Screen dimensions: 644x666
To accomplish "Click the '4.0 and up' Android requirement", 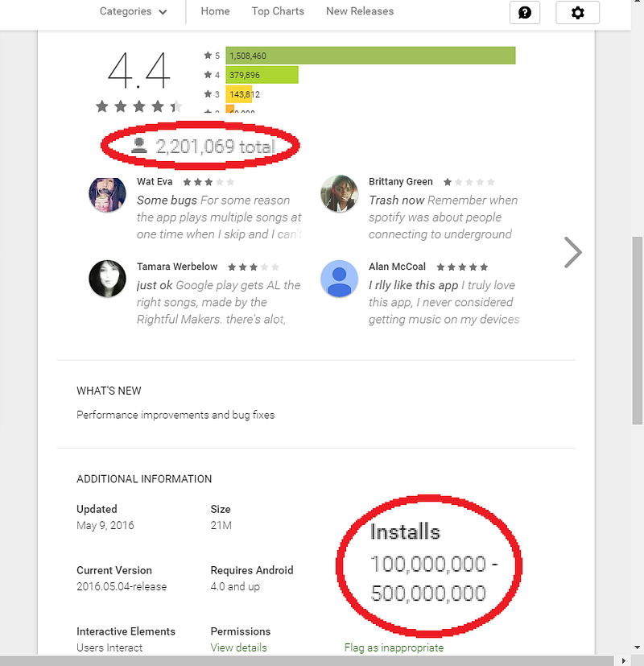I will point(235,586).
